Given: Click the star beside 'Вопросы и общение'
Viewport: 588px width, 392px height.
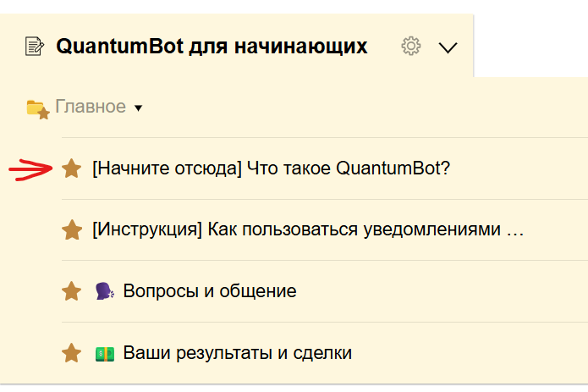Looking at the screenshot, I should click(72, 291).
